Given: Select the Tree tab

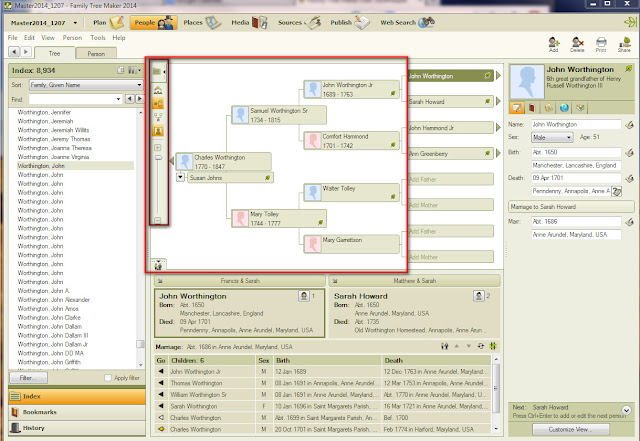Looking at the screenshot, I should click(54, 53).
